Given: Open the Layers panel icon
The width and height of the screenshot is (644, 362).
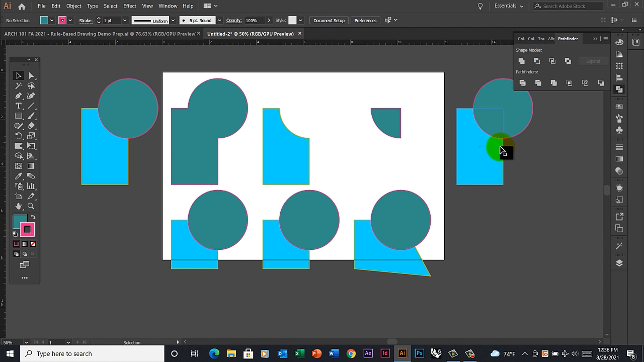Looking at the screenshot, I should coord(619,263).
